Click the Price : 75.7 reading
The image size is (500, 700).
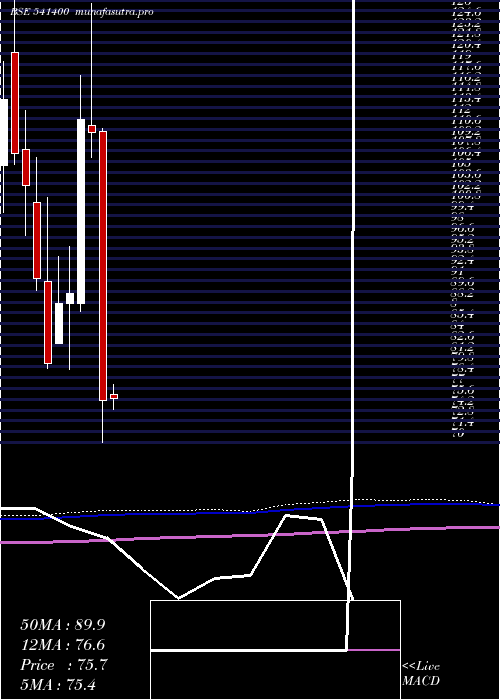coord(64,665)
